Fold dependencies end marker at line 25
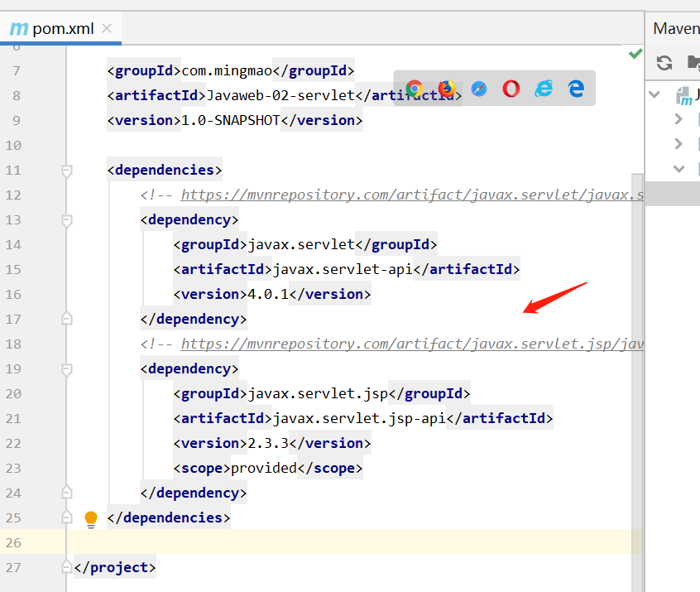Screen dimensions: 700x592 [66, 517]
